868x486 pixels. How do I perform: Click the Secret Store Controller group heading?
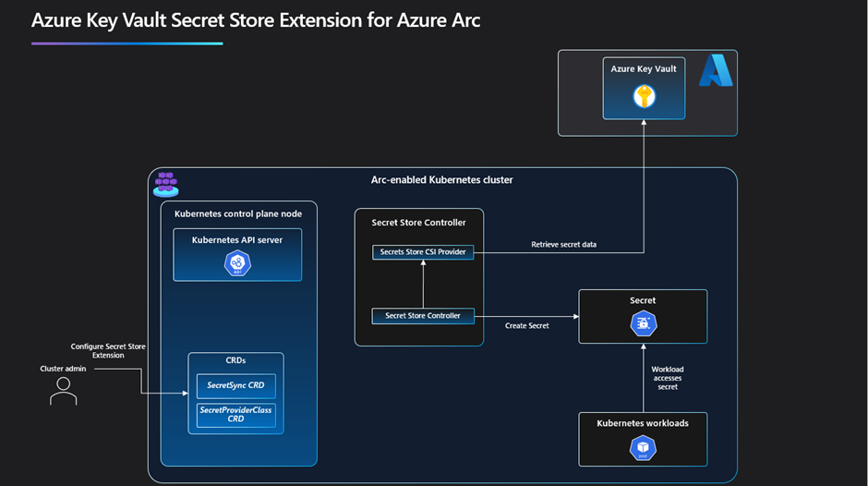tap(418, 223)
